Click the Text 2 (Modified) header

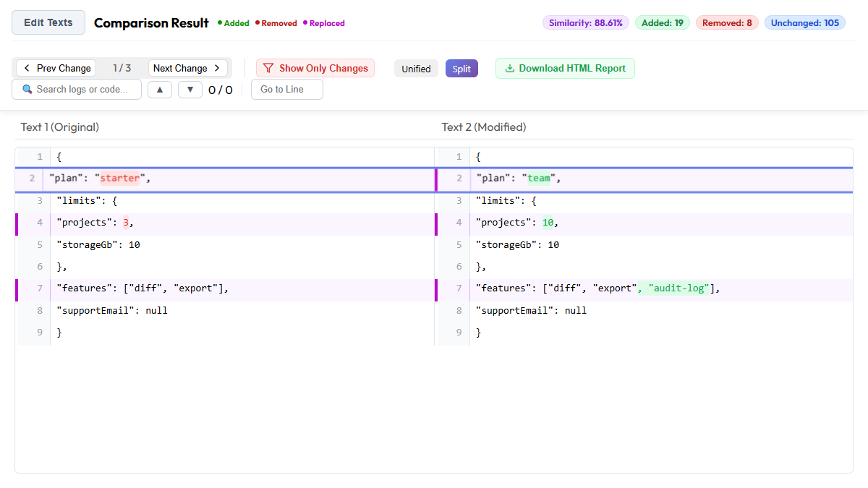[484, 127]
